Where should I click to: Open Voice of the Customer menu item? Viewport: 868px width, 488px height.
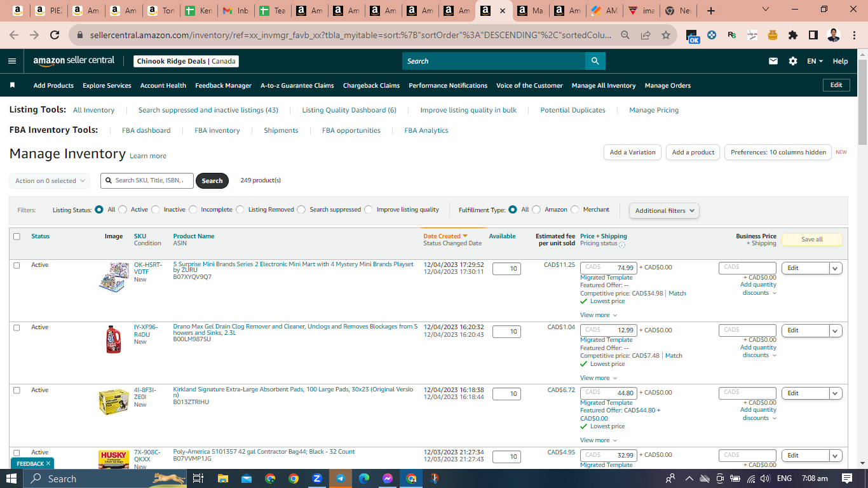pyautogui.click(x=529, y=85)
